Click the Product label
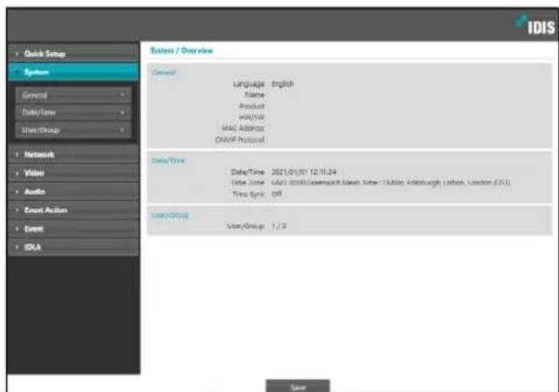Image resolution: width=559 pixels, height=392 pixels. tap(252, 106)
